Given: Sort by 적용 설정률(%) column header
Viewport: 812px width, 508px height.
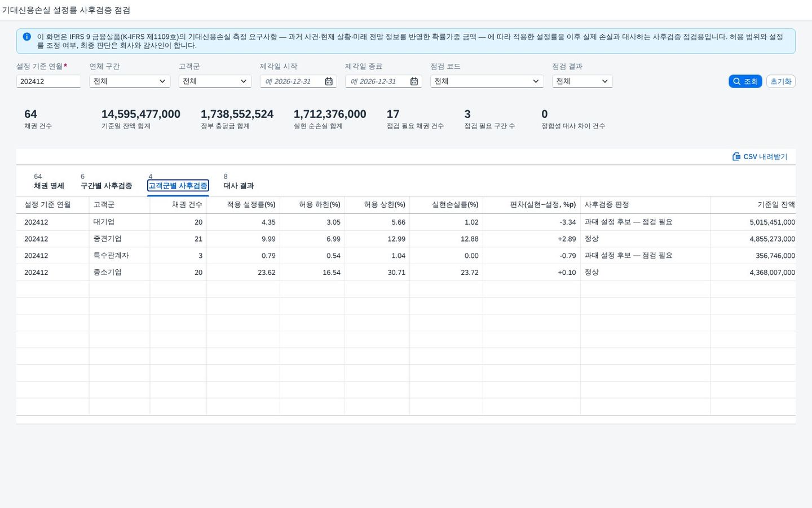Looking at the screenshot, I should (x=243, y=205).
